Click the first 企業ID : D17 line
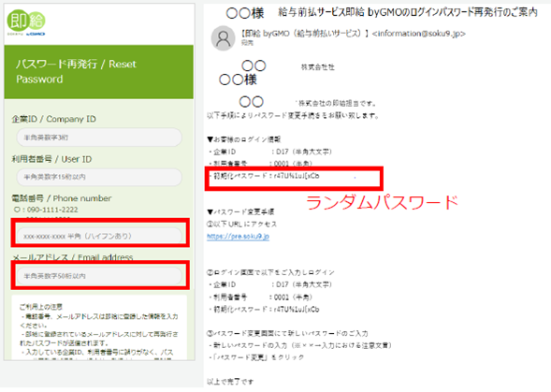551x392 pixels. [269, 152]
